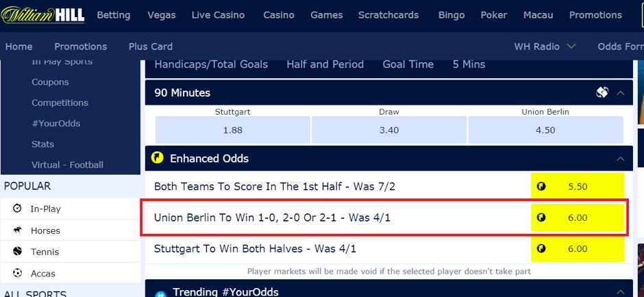Open #YourOdds in the sidebar

[56, 123]
